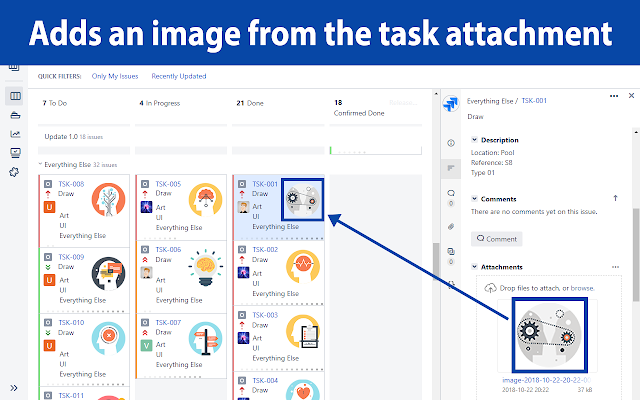The width and height of the screenshot is (640, 400).
Task: Click the U assignee avatar on TSK-008
Action: coord(49,207)
